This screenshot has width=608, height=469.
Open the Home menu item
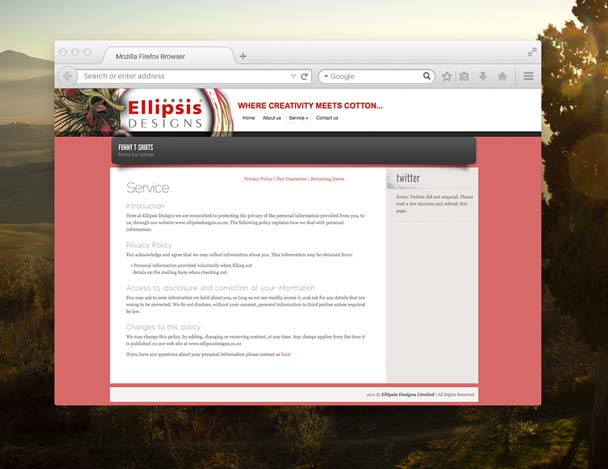click(249, 118)
